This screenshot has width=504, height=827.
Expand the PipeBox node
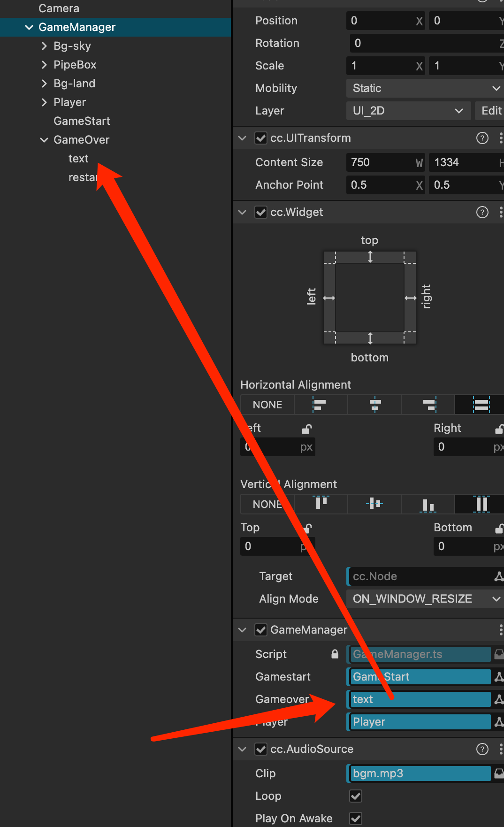point(44,65)
